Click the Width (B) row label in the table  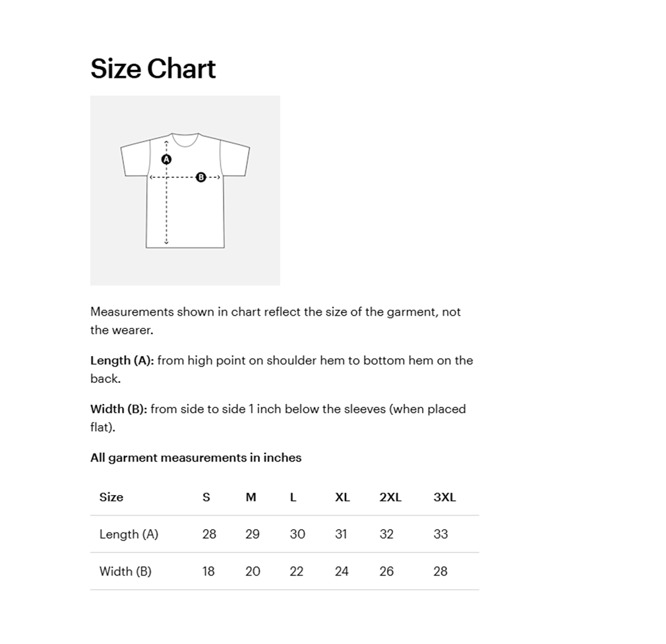click(x=125, y=571)
